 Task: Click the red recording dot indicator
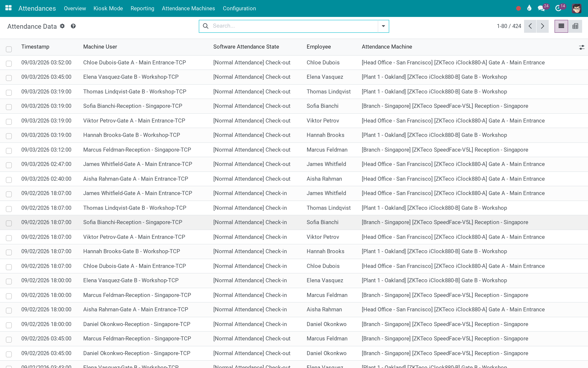tap(518, 8)
